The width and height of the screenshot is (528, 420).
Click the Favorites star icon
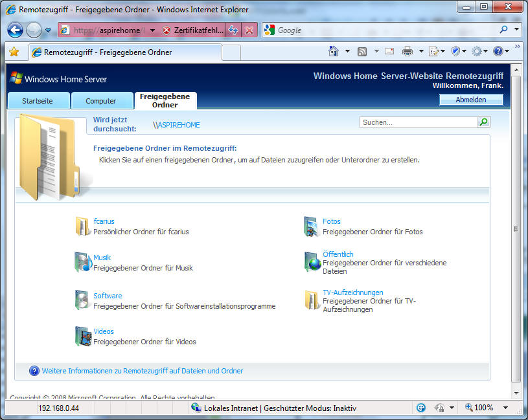pyautogui.click(x=14, y=52)
